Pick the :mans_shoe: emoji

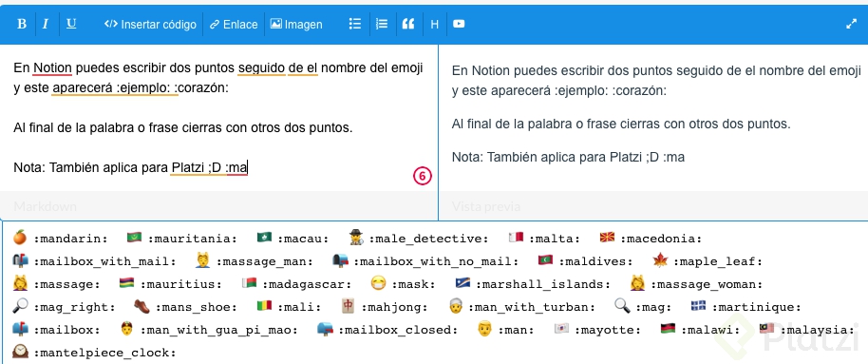pyautogui.click(x=186, y=307)
